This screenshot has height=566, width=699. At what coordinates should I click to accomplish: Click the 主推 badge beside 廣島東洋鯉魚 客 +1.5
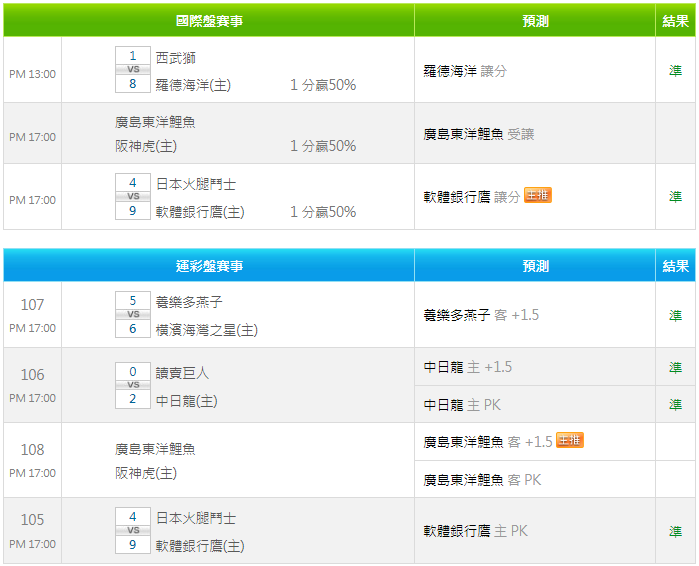point(570,440)
